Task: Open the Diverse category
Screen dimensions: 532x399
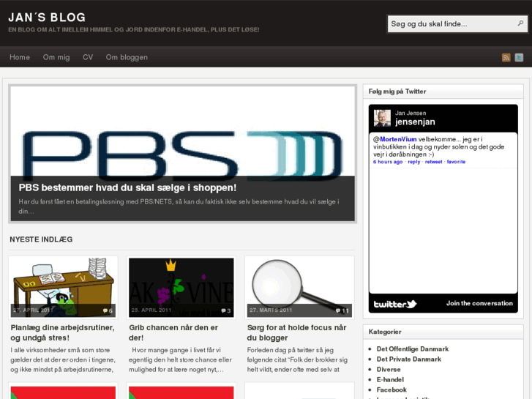Action: (389, 369)
